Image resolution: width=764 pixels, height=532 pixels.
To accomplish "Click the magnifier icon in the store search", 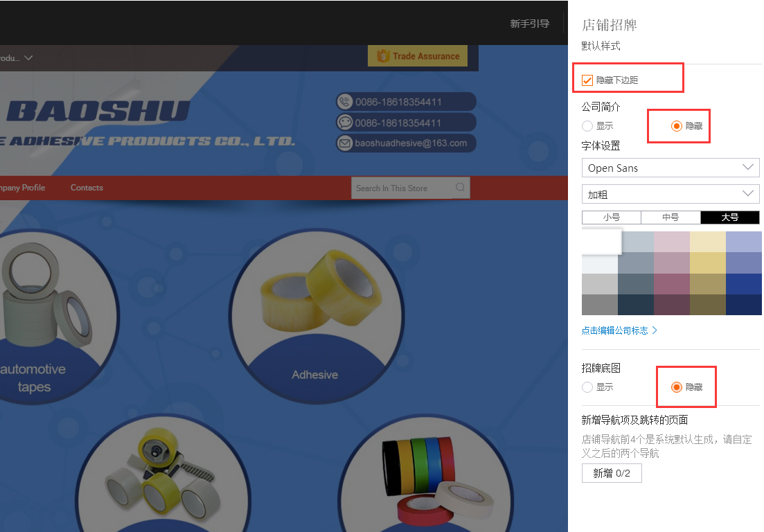I will pyautogui.click(x=460, y=188).
